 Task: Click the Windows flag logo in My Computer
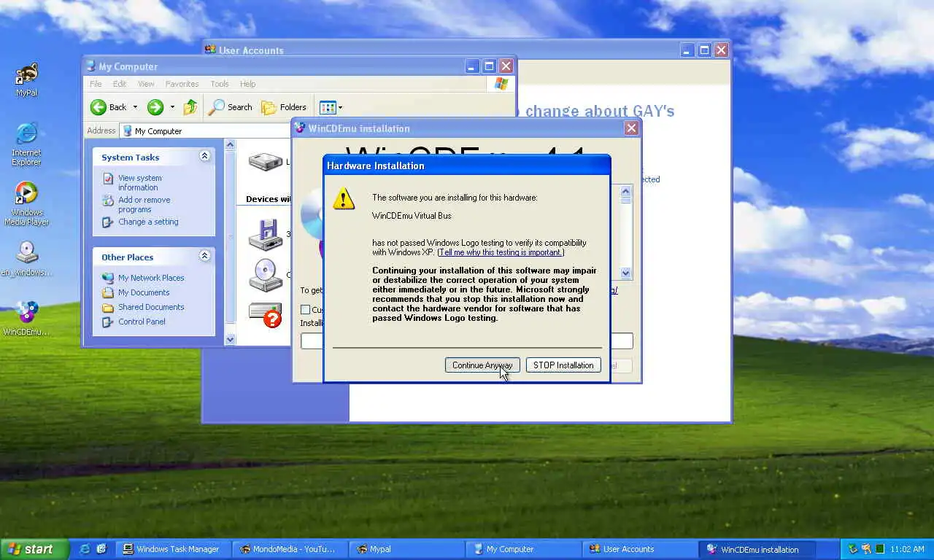(x=501, y=84)
